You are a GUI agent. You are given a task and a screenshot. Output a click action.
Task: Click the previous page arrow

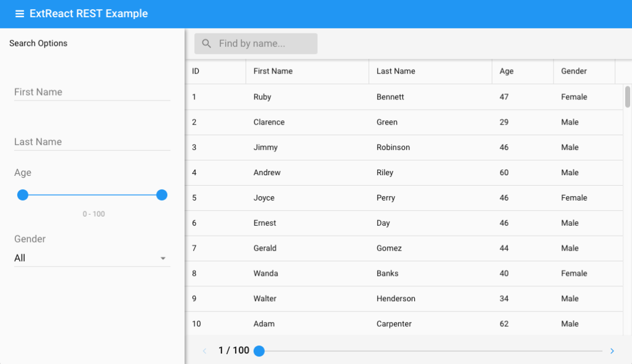tap(205, 351)
